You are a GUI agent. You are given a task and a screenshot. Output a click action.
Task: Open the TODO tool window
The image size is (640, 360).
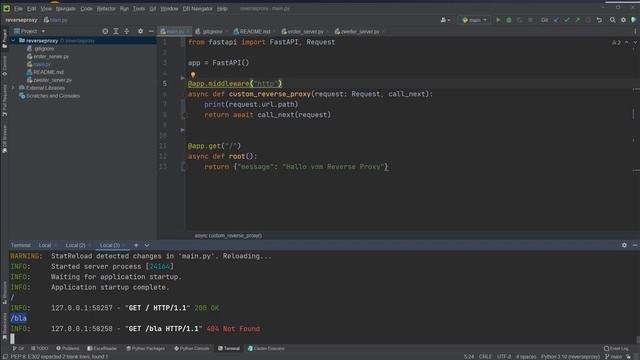40,349
